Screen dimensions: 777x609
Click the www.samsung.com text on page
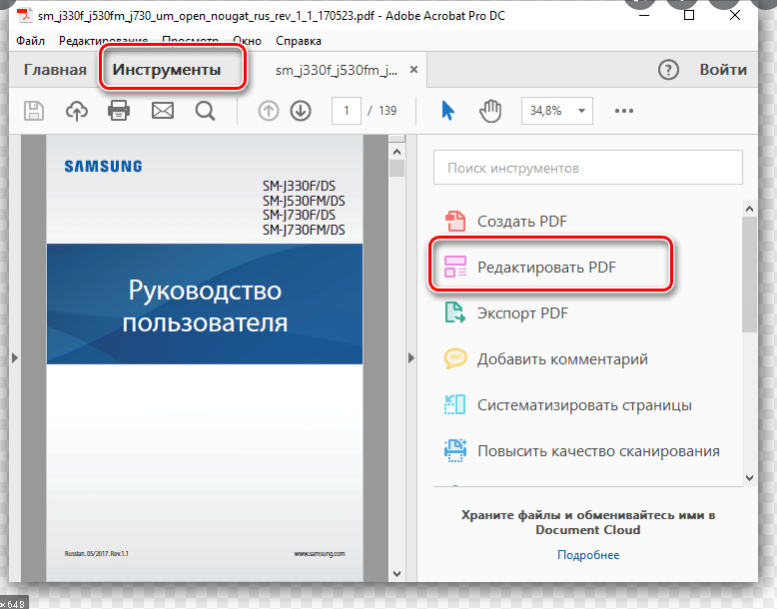[x=319, y=554]
